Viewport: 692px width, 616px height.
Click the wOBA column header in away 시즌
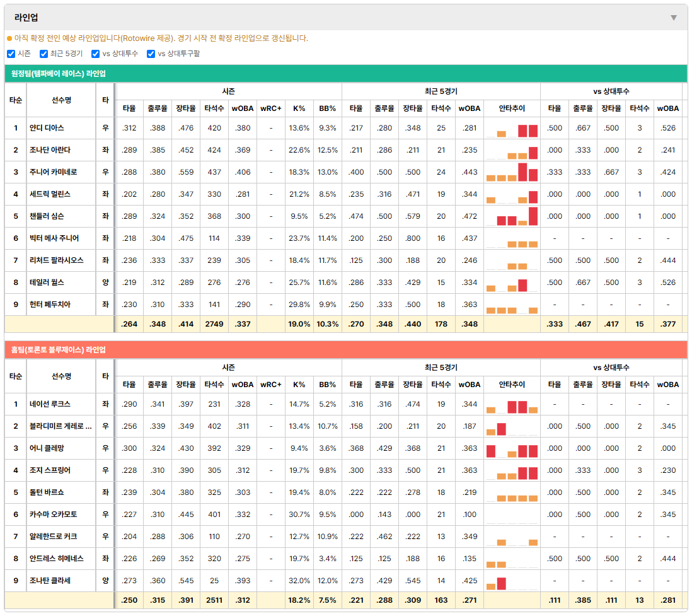click(243, 108)
